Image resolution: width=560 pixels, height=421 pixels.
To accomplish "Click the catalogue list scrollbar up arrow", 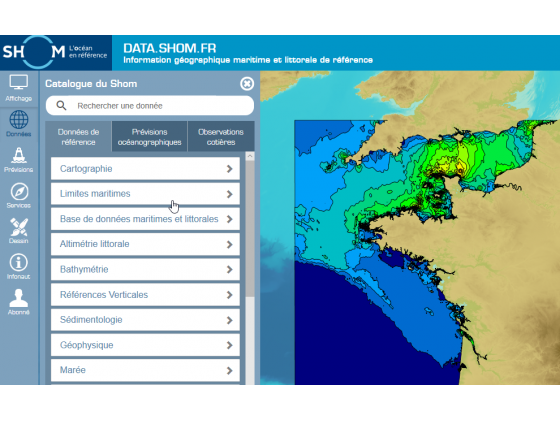I will click(250, 156).
